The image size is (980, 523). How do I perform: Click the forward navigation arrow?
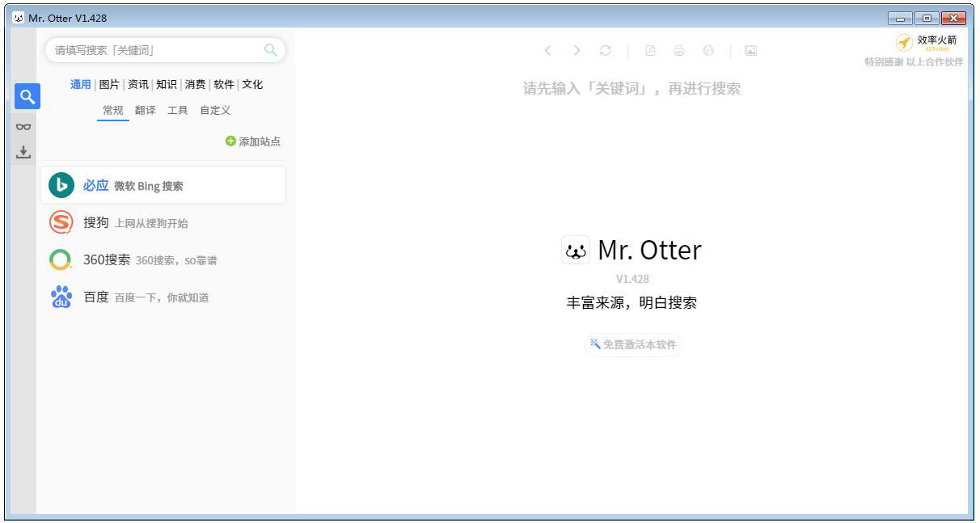(577, 50)
